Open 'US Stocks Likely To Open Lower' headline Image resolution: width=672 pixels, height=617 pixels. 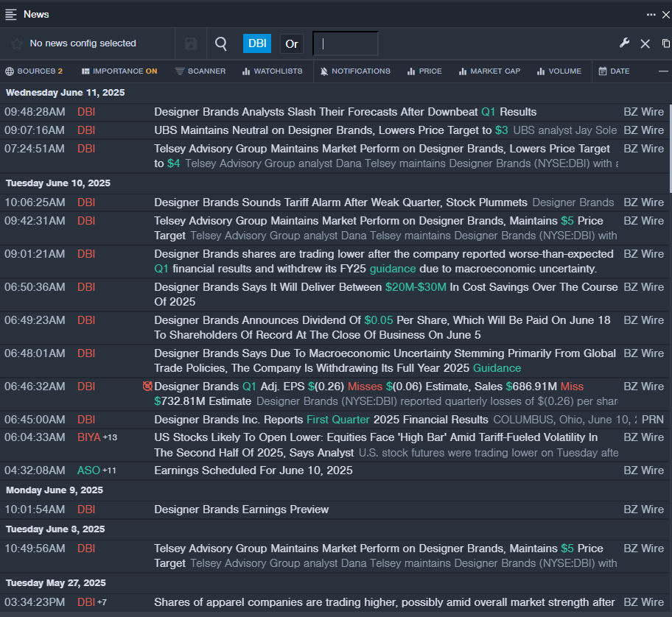point(376,445)
